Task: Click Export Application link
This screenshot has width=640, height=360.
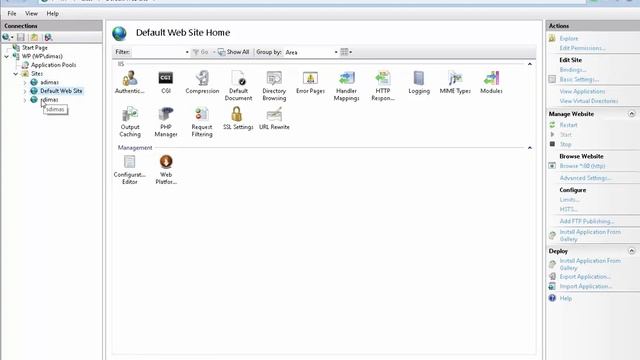Action: 585,277
